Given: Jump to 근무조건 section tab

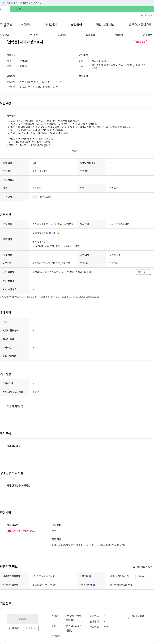Looking at the screenshot, I should [x=33, y=35].
